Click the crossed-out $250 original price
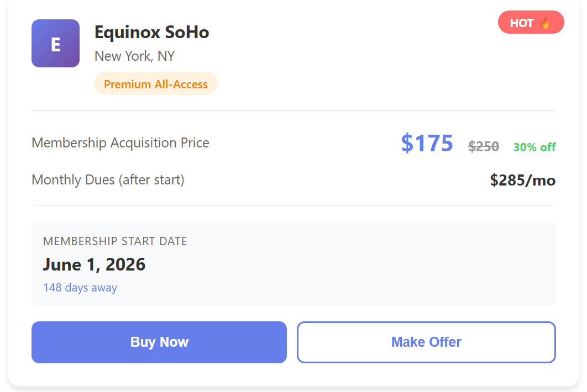Viewport: 587px width, 392px height. [484, 146]
